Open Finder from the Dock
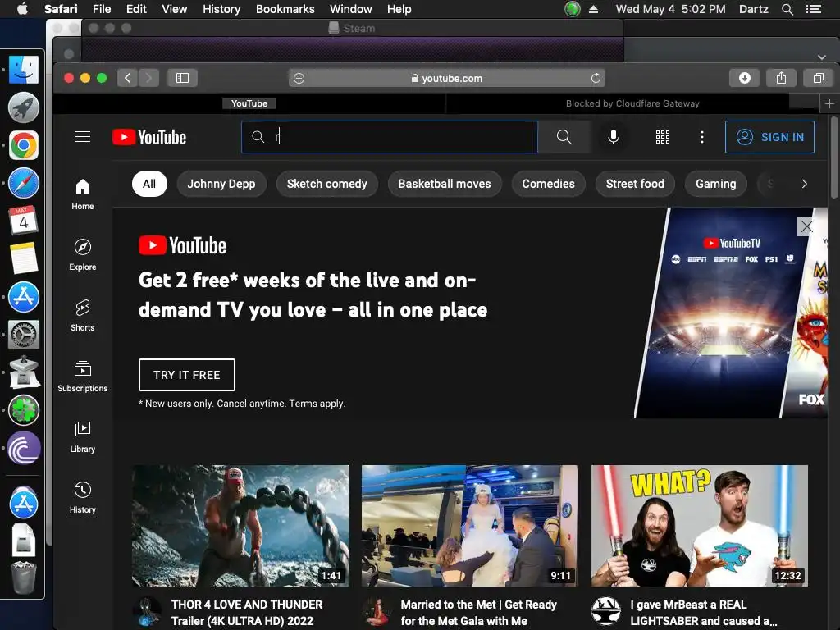Image resolution: width=840 pixels, height=630 pixels. (24, 70)
